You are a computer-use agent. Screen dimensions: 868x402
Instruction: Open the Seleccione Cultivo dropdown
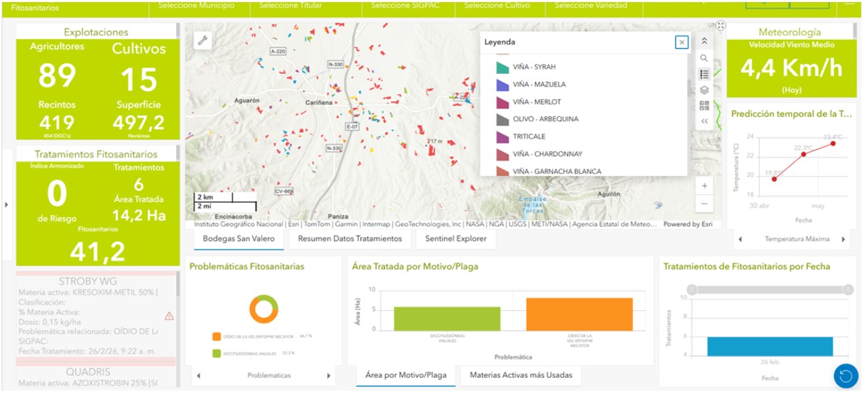coord(498,6)
